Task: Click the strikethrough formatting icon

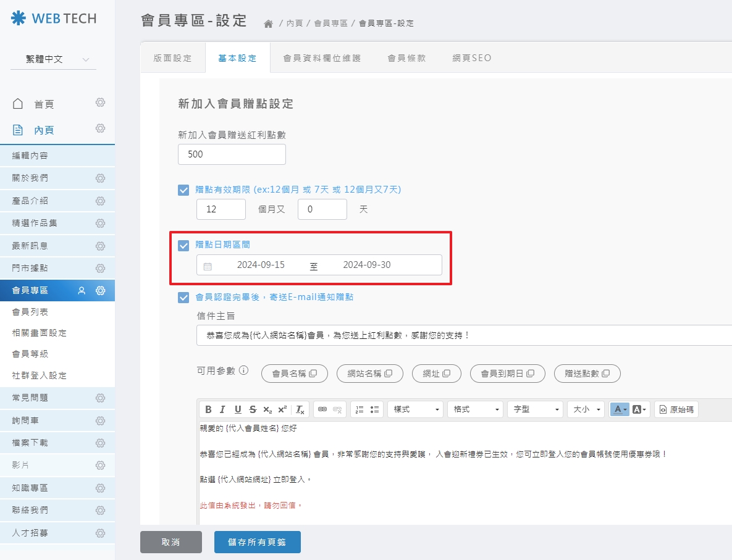Action: pyautogui.click(x=252, y=409)
